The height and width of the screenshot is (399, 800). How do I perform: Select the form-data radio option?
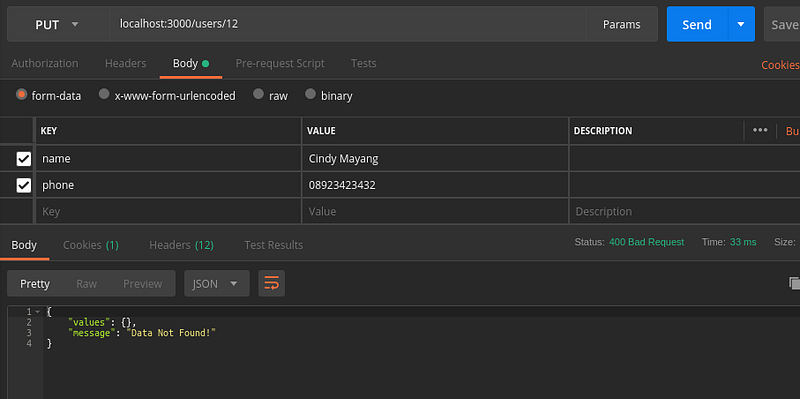[x=21, y=94]
